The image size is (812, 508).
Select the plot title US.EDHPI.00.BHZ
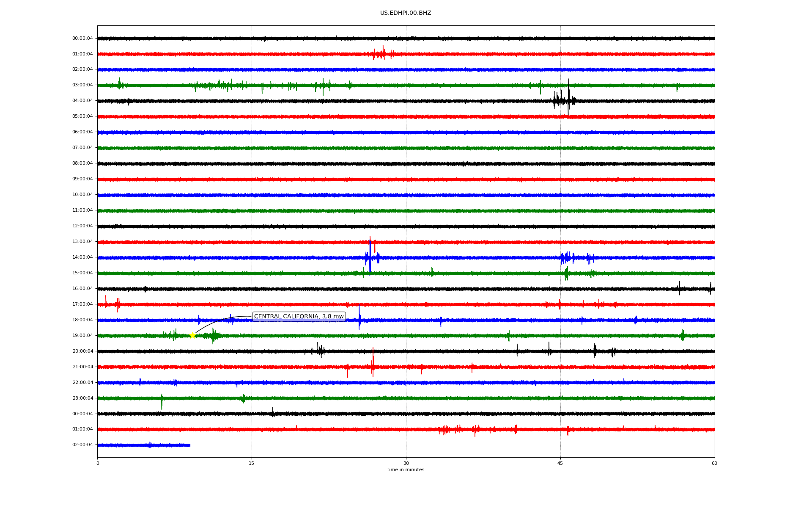tap(406, 13)
